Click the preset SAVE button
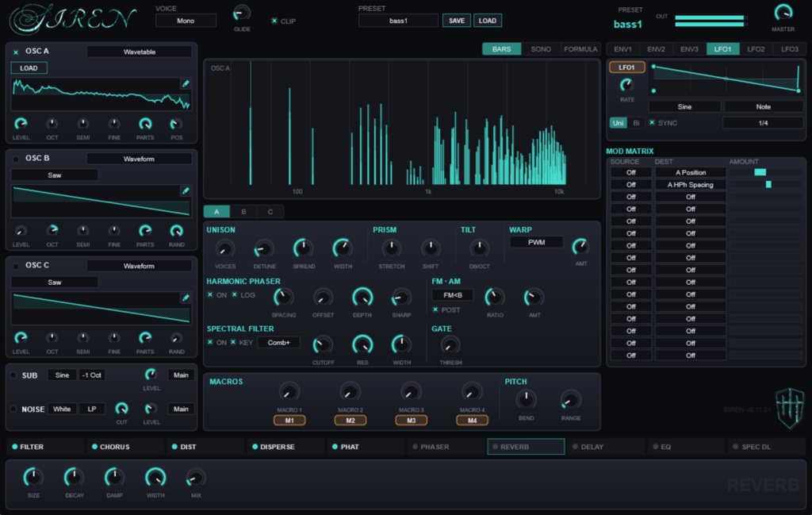The width and height of the screenshot is (812, 515). (456, 21)
